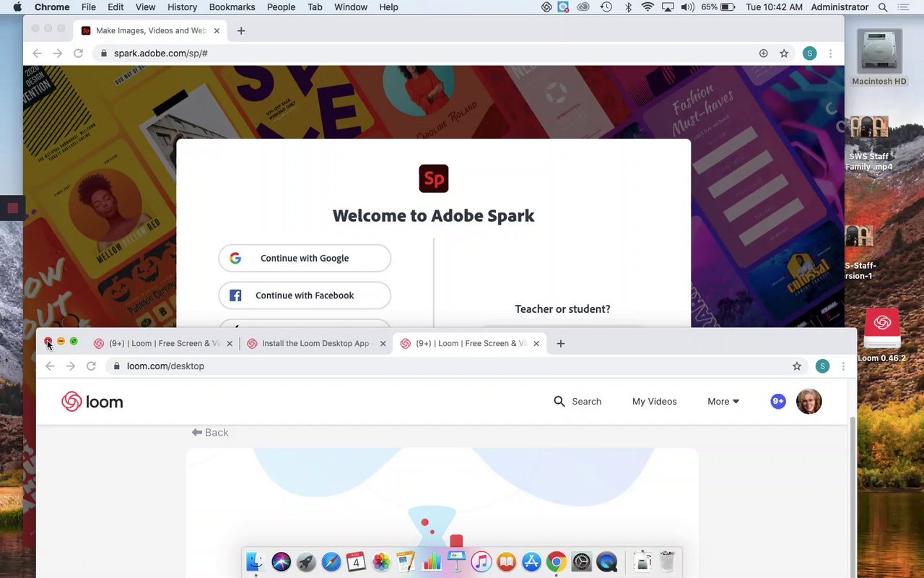Go back in the Loom browser window
Image resolution: width=924 pixels, height=578 pixels.
point(50,366)
